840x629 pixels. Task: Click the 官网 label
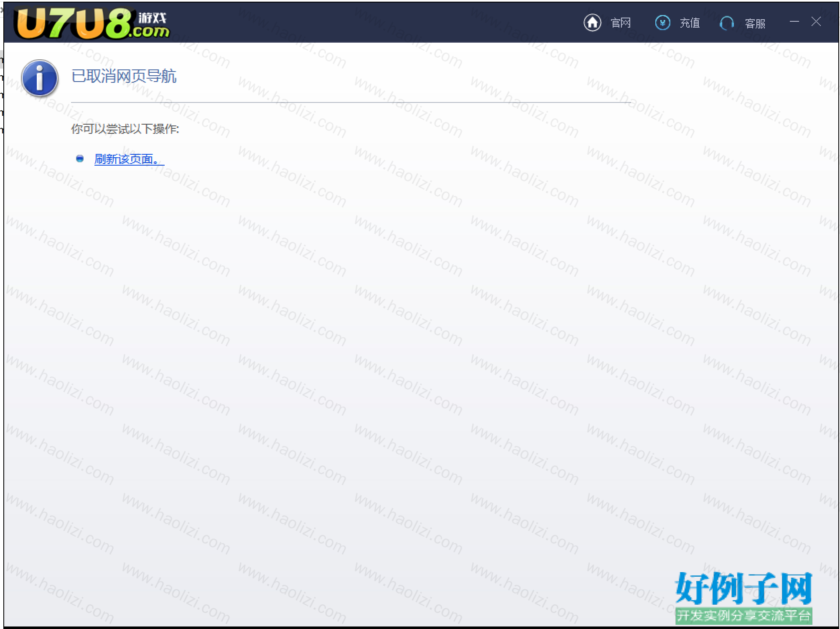click(621, 23)
